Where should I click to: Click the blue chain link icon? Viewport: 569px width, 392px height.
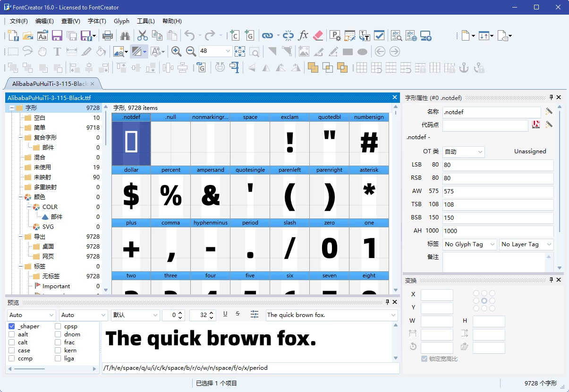(x=267, y=35)
